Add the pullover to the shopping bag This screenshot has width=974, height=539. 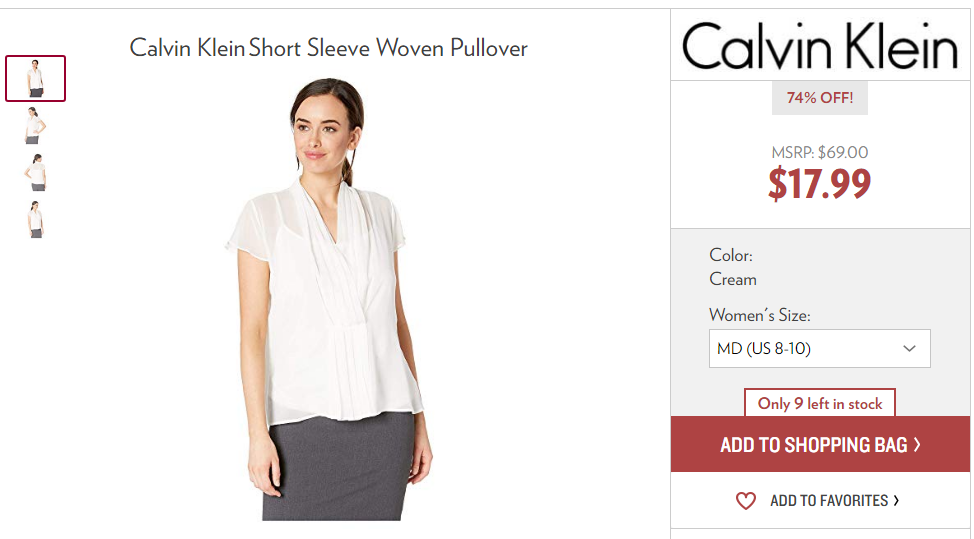pyautogui.click(x=820, y=444)
